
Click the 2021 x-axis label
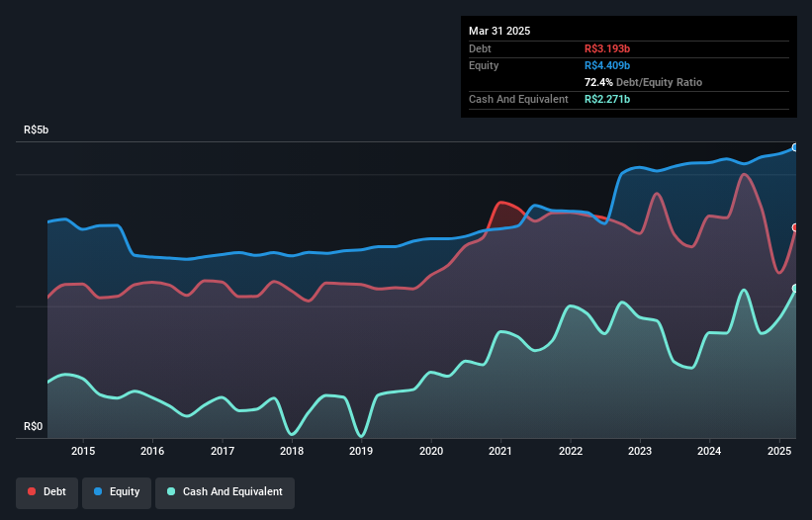[500, 451]
